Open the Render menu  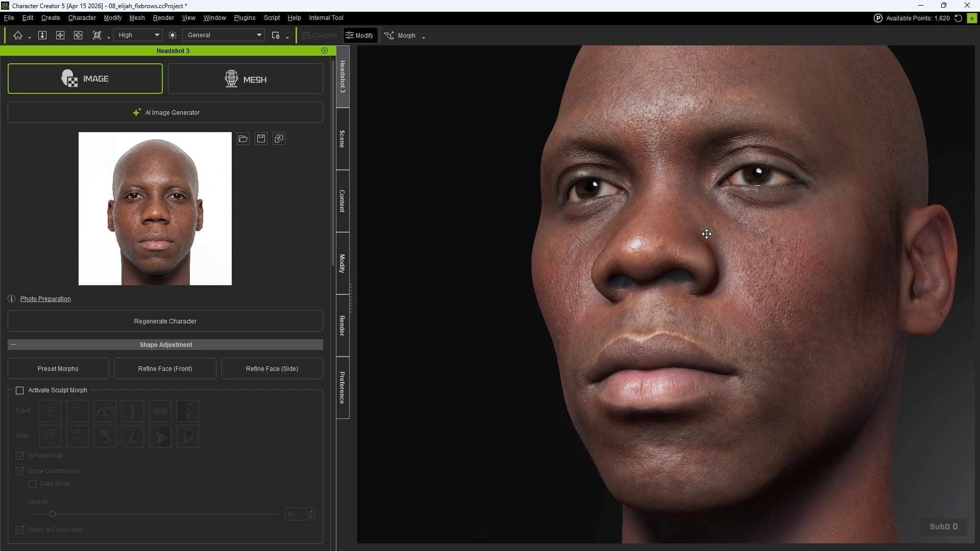pos(163,18)
